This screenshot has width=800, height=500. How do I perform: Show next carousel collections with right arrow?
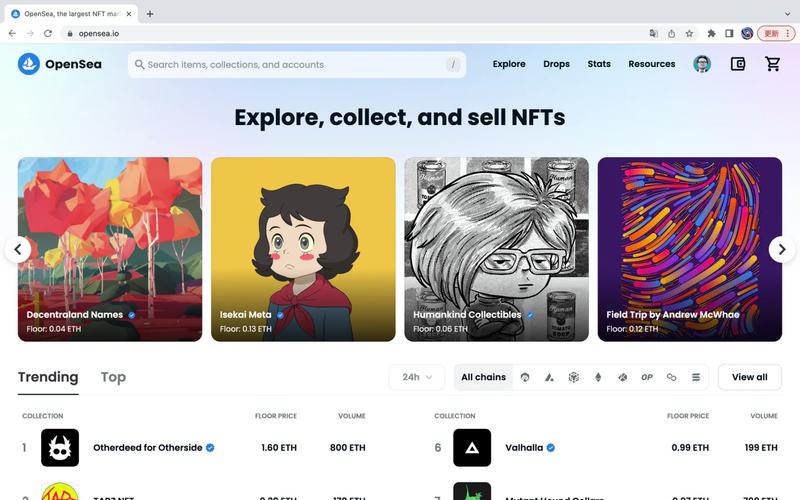[x=782, y=249]
